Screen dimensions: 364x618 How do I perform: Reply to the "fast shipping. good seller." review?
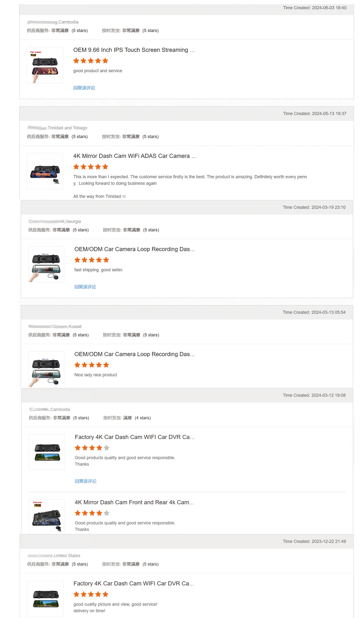[85, 287]
